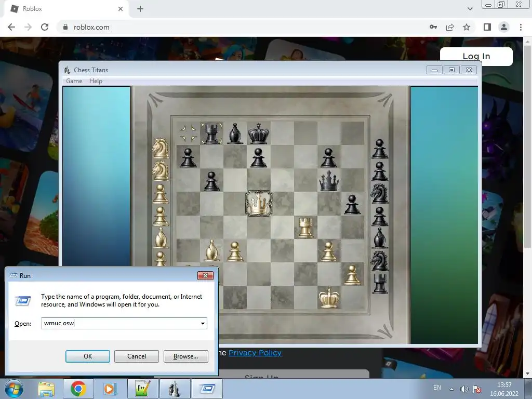
Task: Select the selected white queen on the board
Action: pyautogui.click(x=259, y=203)
